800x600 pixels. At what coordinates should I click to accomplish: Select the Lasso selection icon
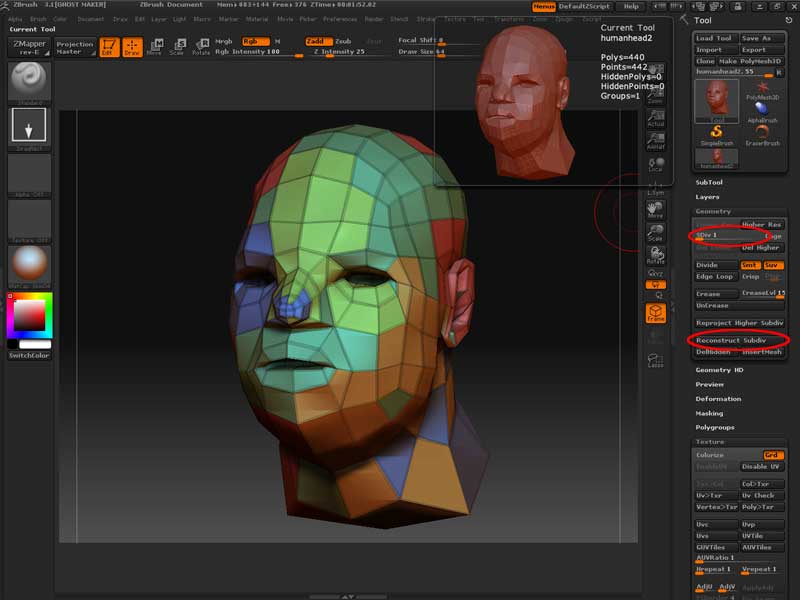[656, 362]
